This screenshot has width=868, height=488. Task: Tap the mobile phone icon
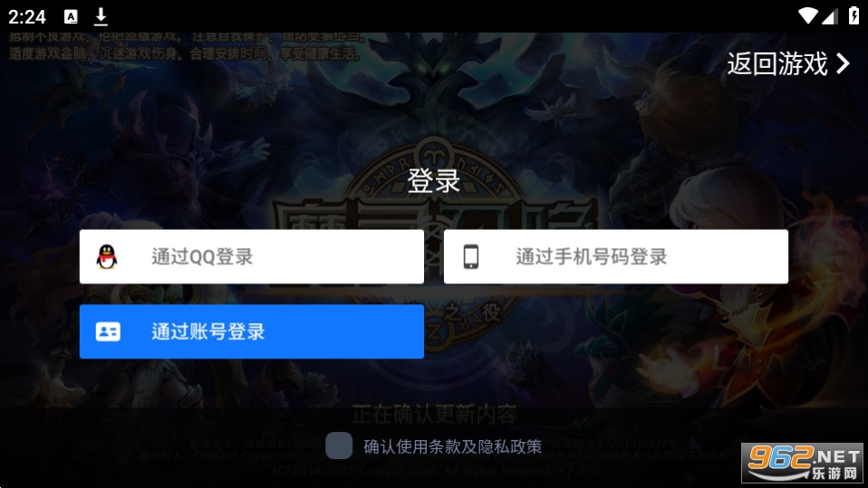click(x=471, y=257)
